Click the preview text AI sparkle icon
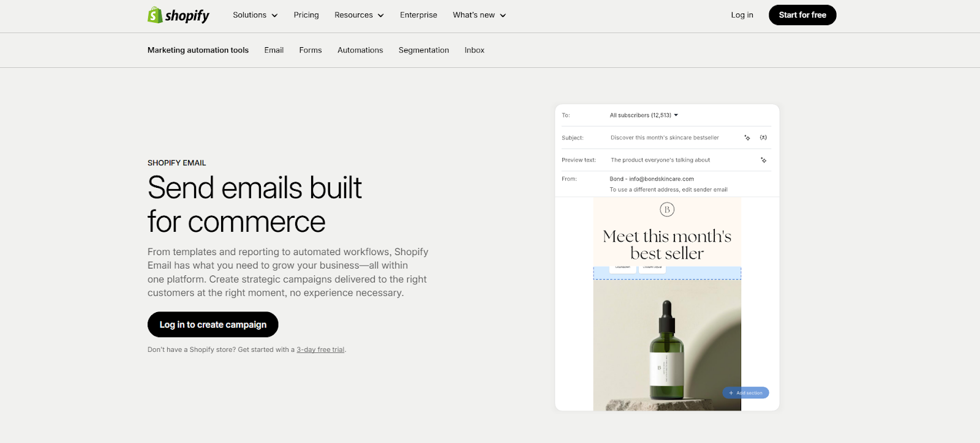Screen dimensions: 980x443 coord(763,160)
